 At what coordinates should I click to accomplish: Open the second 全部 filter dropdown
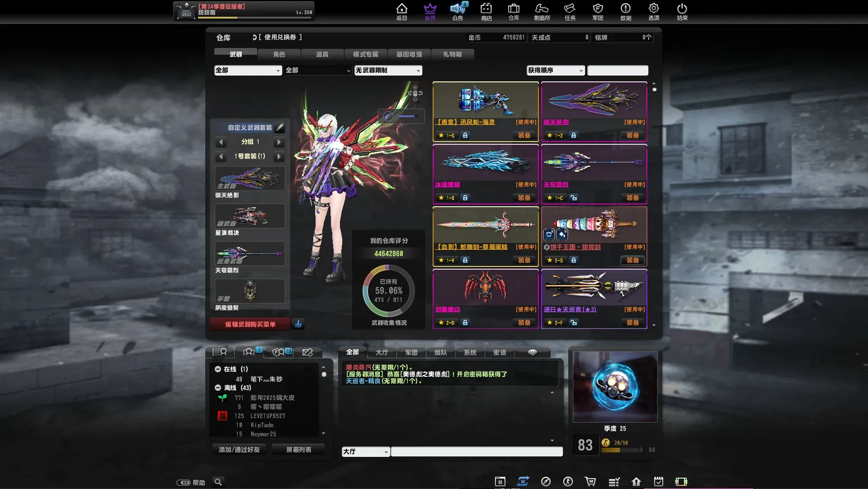(x=318, y=70)
